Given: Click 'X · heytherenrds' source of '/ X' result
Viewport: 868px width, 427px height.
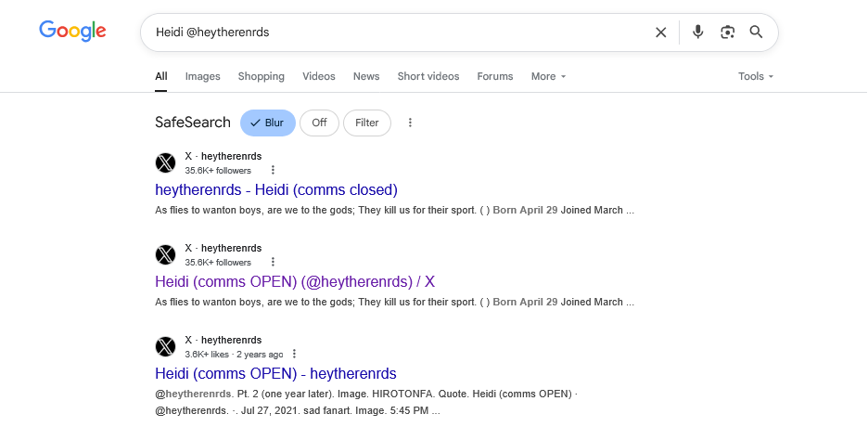Looking at the screenshot, I should 223,248.
